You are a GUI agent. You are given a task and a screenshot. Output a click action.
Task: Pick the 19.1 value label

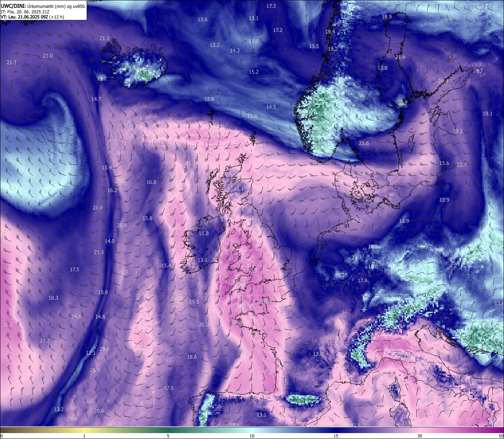pyautogui.click(x=487, y=114)
